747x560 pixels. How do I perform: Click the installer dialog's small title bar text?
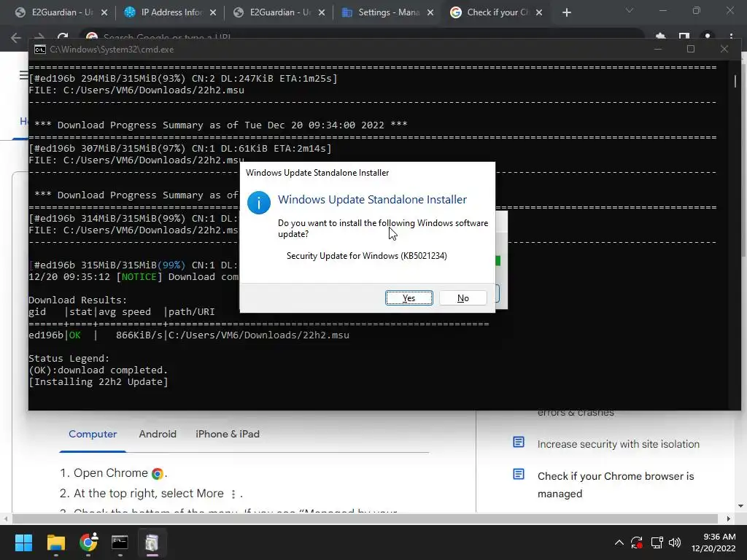click(317, 173)
